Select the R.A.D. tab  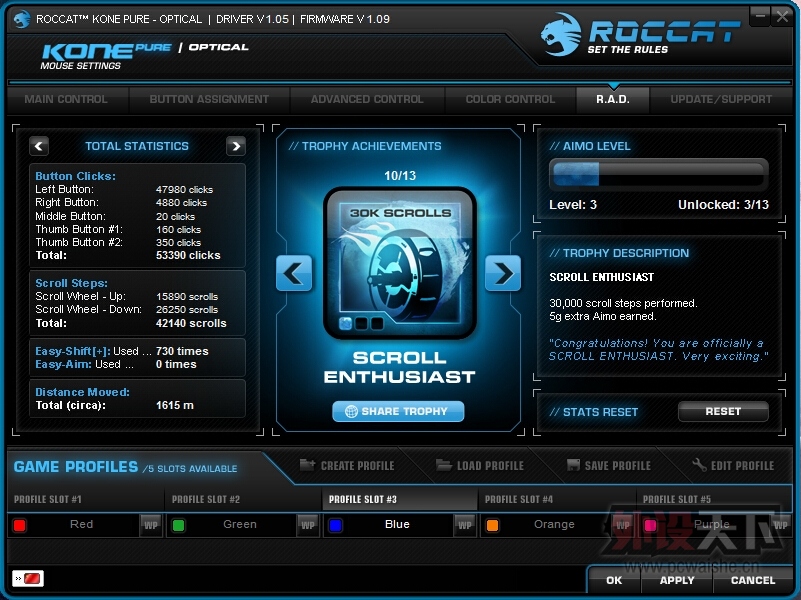click(x=613, y=99)
